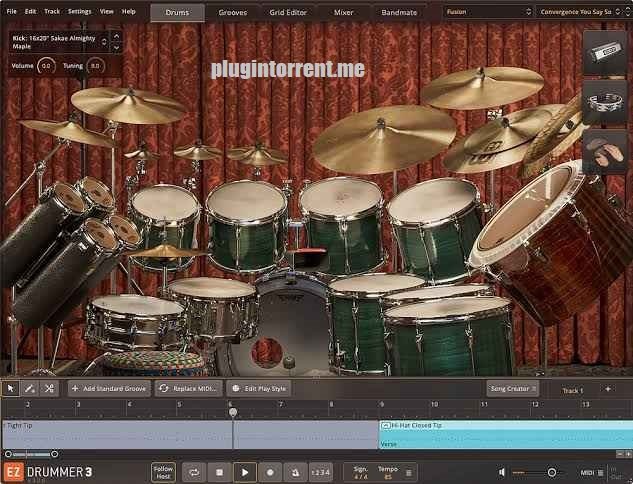Click the Tuning knob
633x484 pixels.
coord(95,66)
